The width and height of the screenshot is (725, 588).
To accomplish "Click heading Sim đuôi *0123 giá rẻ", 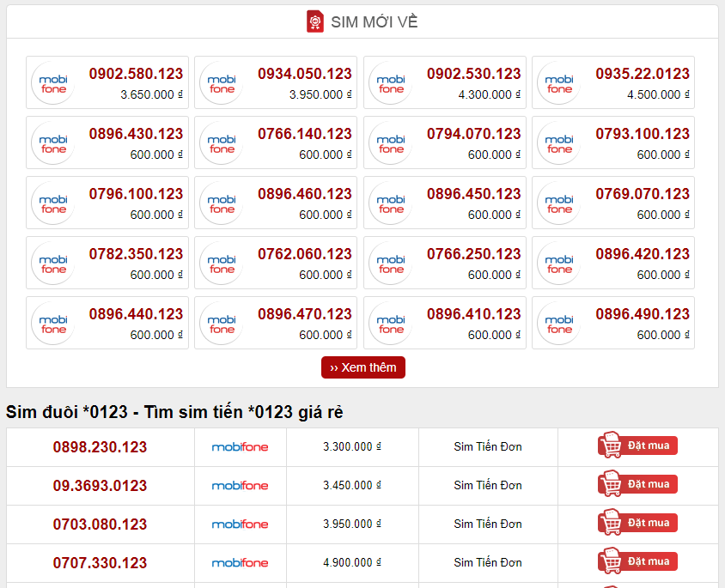I will (x=174, y=412).
